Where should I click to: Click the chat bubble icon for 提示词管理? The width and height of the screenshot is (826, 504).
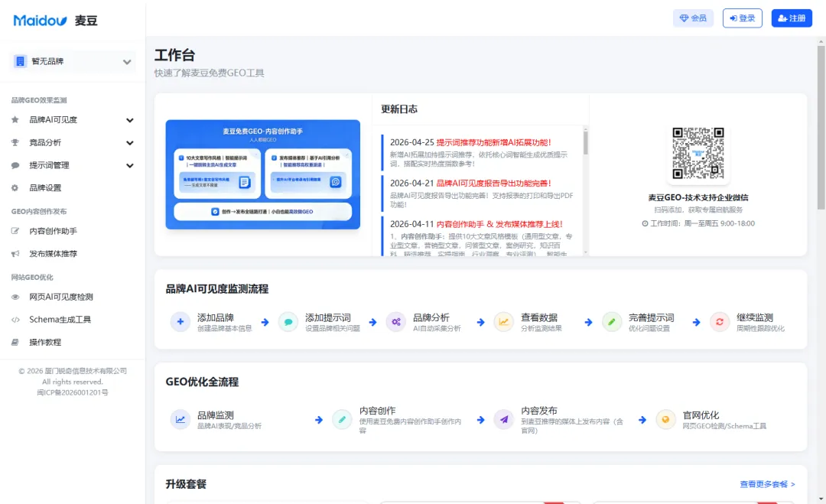15,165
